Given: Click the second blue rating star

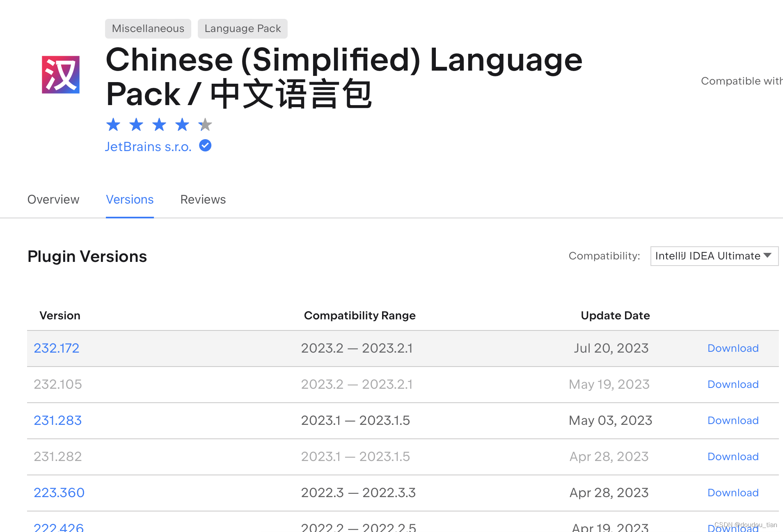Looking at the screenshot, I should (136, 124).
